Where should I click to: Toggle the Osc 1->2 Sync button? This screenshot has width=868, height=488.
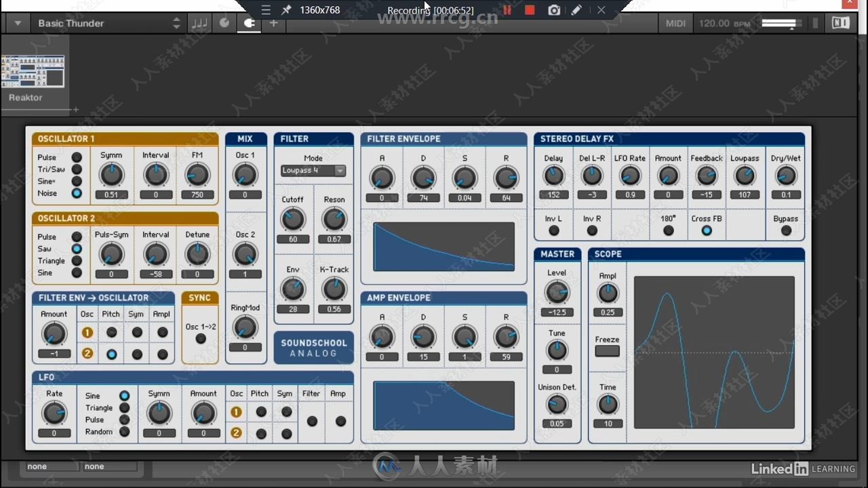click(x=201, y=339)
